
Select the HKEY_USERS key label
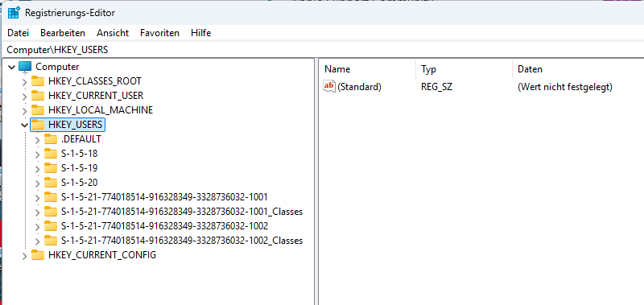(x=75, y=125)
